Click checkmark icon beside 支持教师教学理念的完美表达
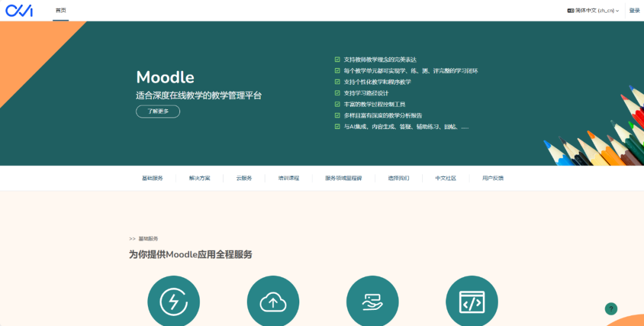The width and height of the screenshot is (644, 326). [x=338, y=60]
